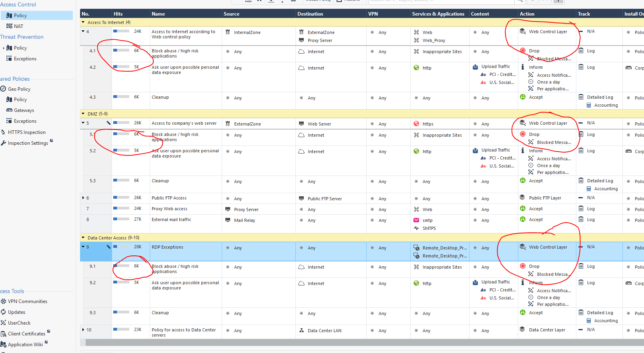Click Drop action icon in rule 4.1
The image size is (644, 353).
523,51
